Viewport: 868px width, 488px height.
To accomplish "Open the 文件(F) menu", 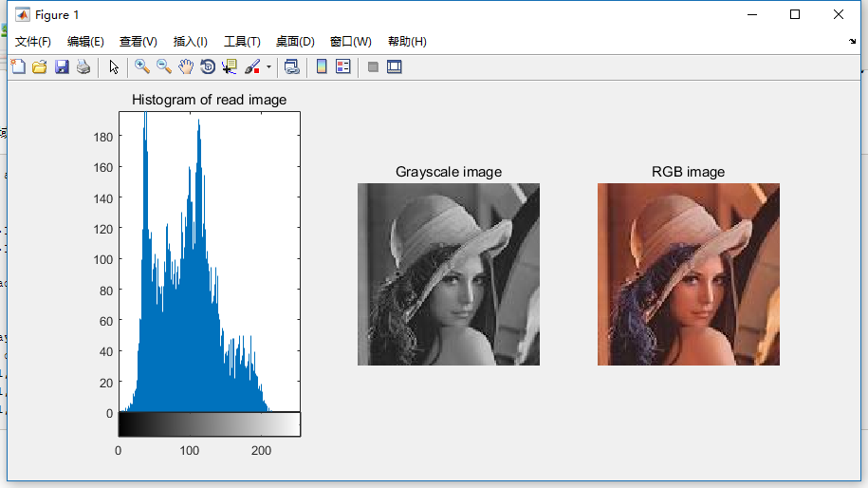I will 32,42.
